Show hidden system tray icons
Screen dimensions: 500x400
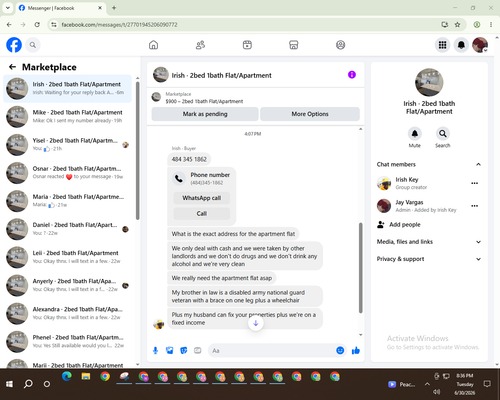point(427,384)
